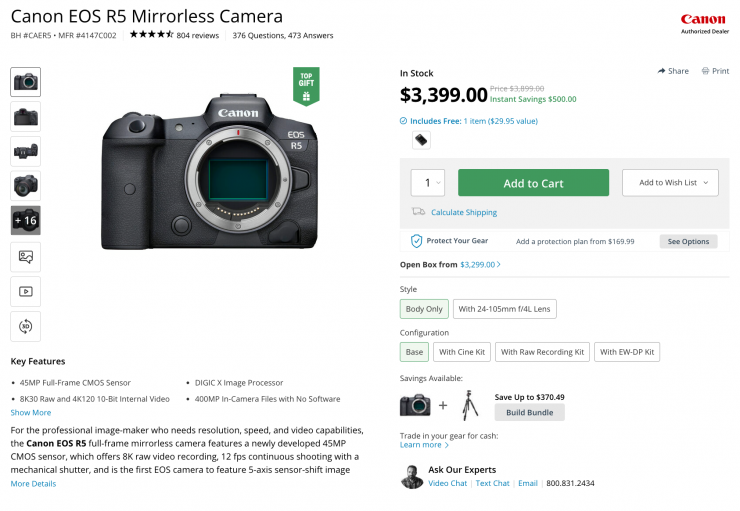The width and height of the screenshot is (740, 511).
Task: Open the 376 Questions, 473 Answers link
Action: click(x=283, y=35)
